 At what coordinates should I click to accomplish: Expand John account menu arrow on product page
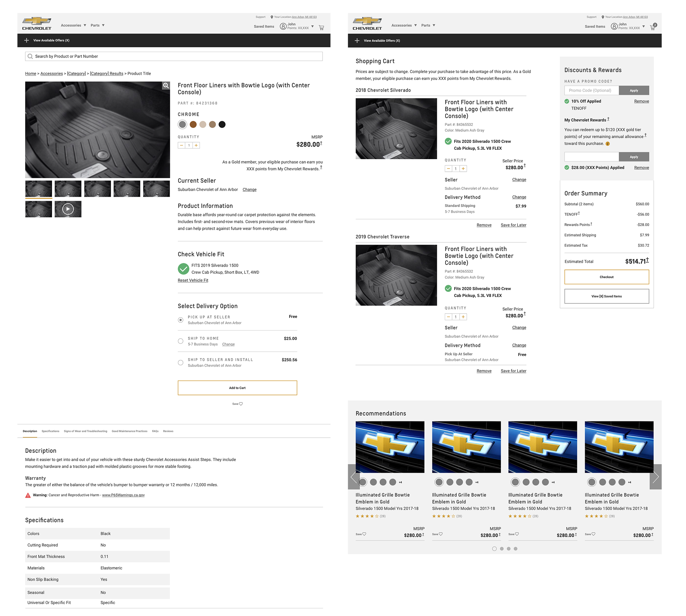click(x=312, y=26)
